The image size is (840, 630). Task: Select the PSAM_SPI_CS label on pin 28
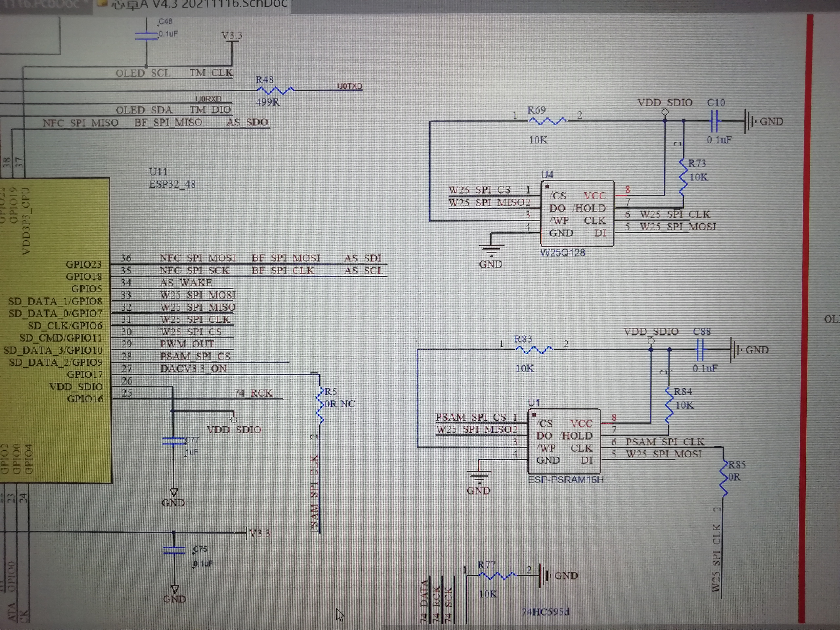(195, 357)
